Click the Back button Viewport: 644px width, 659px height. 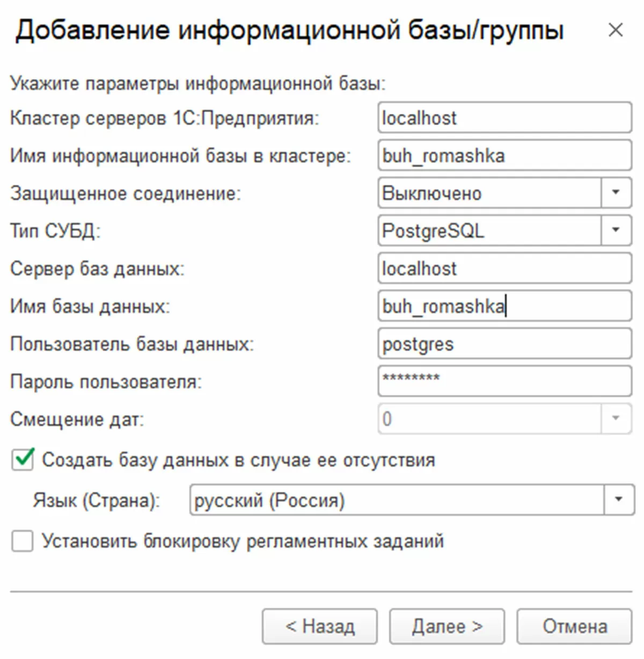[x=319, y=626]
